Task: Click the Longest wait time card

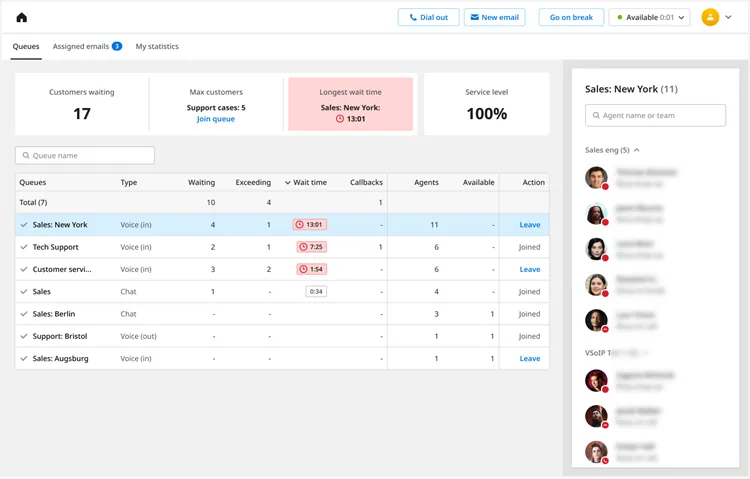Action: [351, 104]
